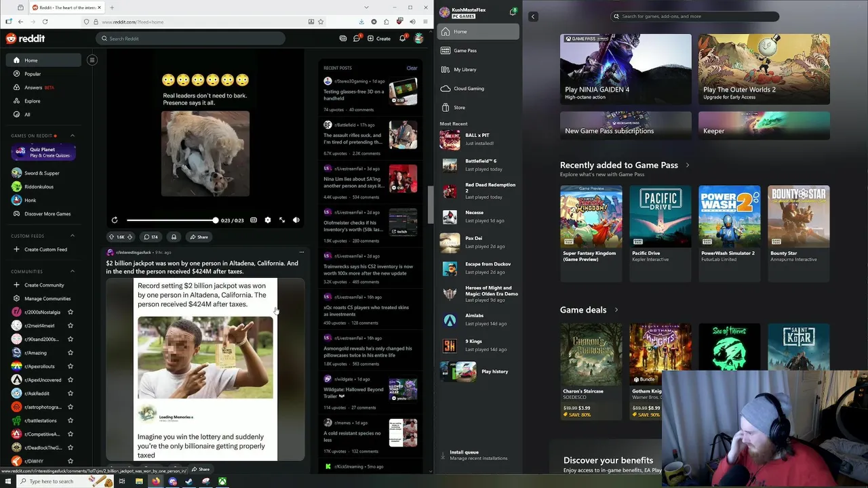Open the Quiz Planet game card
868x488 pixels.
(42, 152)
